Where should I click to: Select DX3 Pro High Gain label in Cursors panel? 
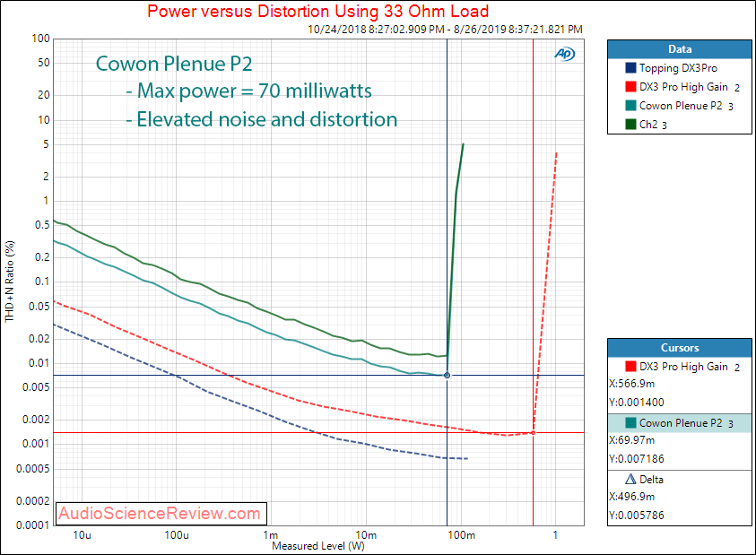point(683,367)
